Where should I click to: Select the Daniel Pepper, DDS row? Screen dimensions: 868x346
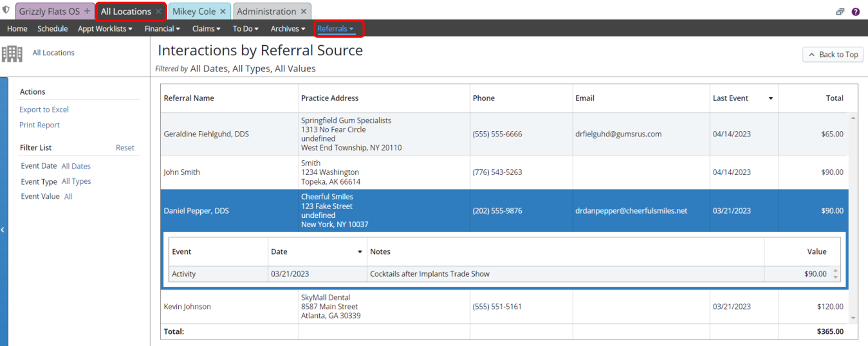pos(504,210)
